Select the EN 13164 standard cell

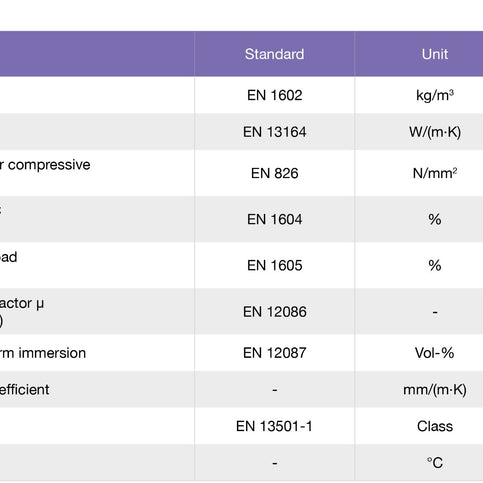(x=275, y=132)
